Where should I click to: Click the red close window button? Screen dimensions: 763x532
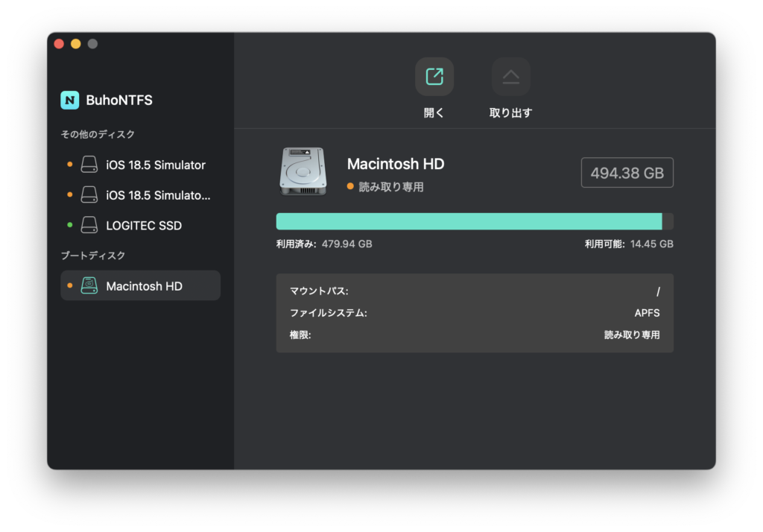click(60, 44)
